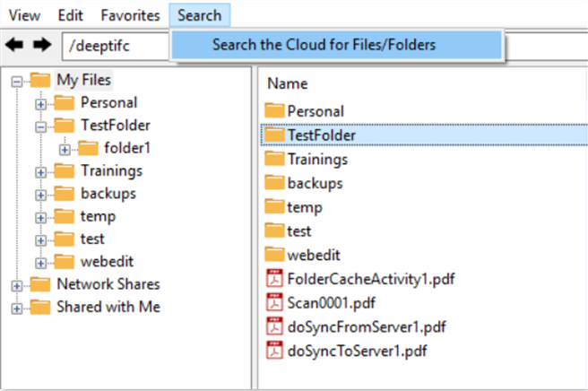588x391 pixels.
Task: Click the doSyncToServer1.pdf PDF icon
Action: click(x=274, y=351)
